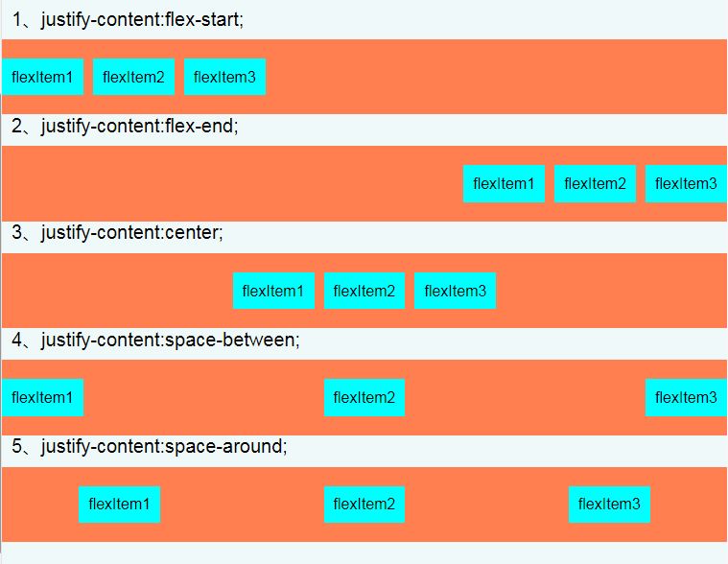Select the middle flexItem2 in space-between row
The image size is (728, 564).
364,397
